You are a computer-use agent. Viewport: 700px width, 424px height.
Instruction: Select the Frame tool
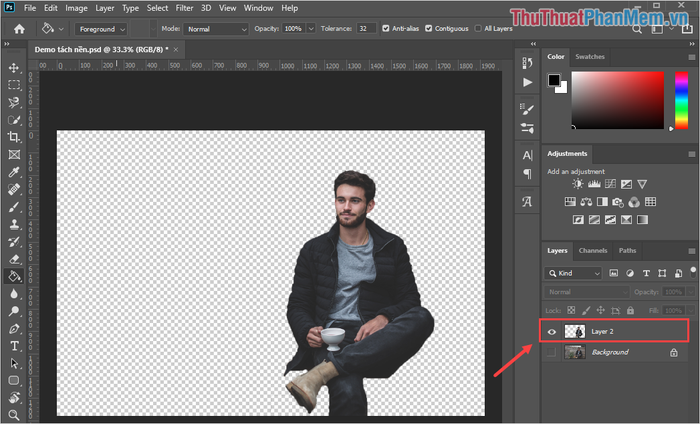(14, 154)
